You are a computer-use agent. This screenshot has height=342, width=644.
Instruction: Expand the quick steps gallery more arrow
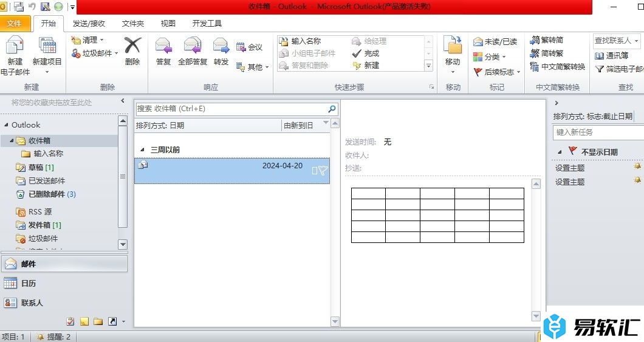(x=428, y=66)
